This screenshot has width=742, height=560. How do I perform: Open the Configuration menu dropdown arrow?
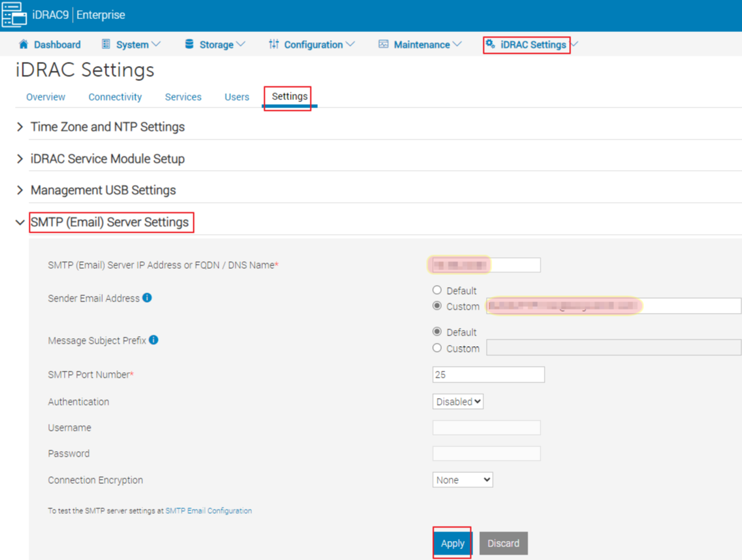(350, 44)
